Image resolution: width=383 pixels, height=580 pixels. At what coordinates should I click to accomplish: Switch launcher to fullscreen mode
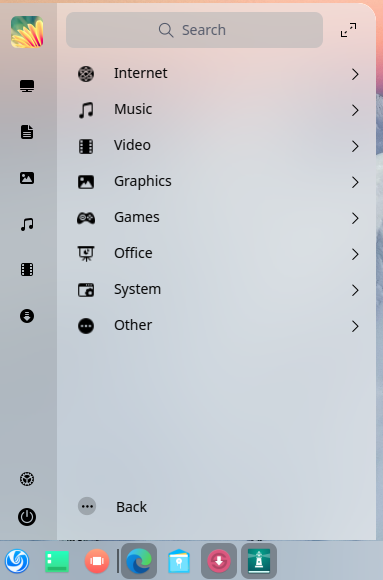(x=349, y=30)
